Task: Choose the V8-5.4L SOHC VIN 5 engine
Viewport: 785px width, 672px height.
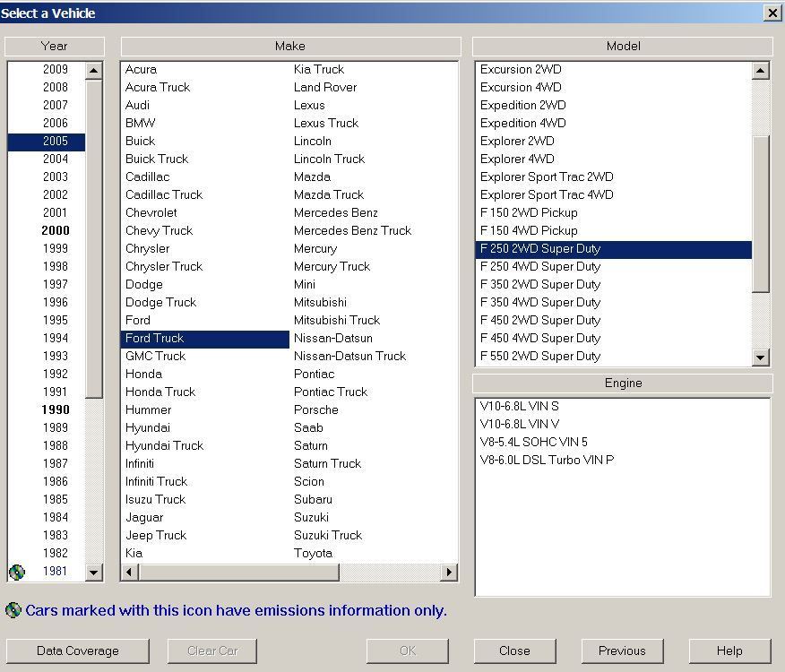Action: click(533, 442)
